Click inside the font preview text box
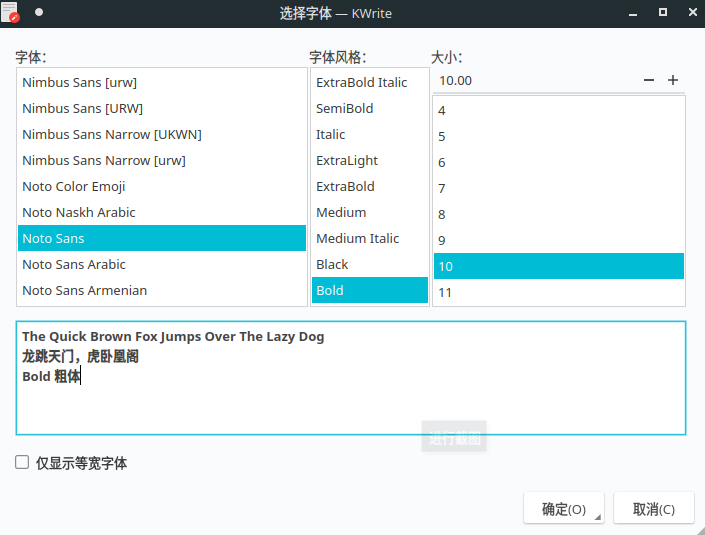The width and height of the screenshot is (705, 535). tap(351, 378)
